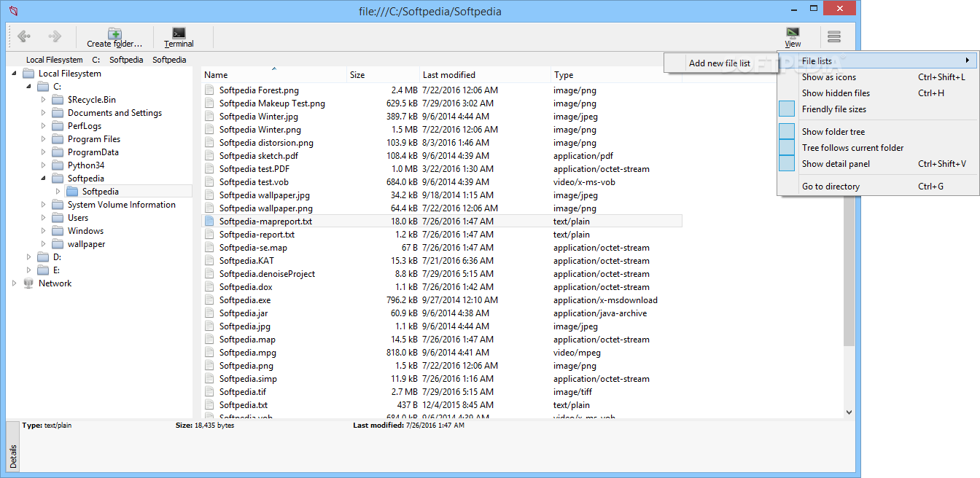Sort by the Type column header

point(616,75)
